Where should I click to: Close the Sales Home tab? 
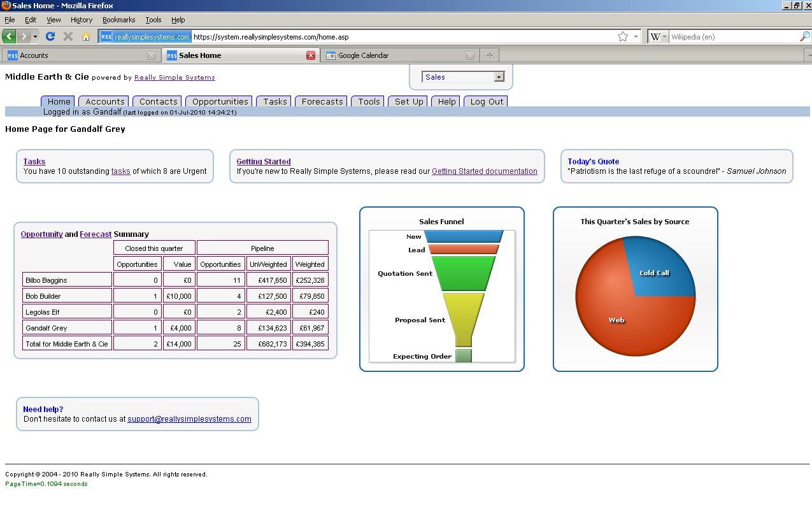coord(311,55)
